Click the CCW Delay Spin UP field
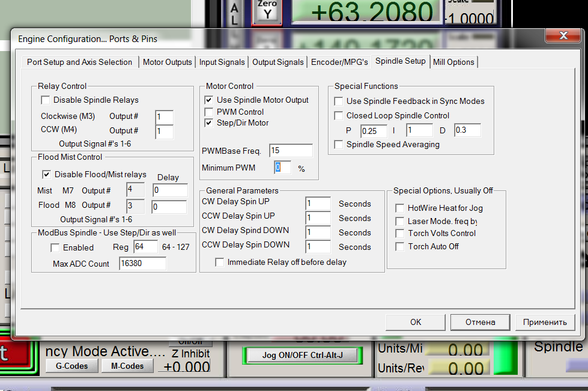The height and width of the screenshot is (391, 588). pos(318,218)
